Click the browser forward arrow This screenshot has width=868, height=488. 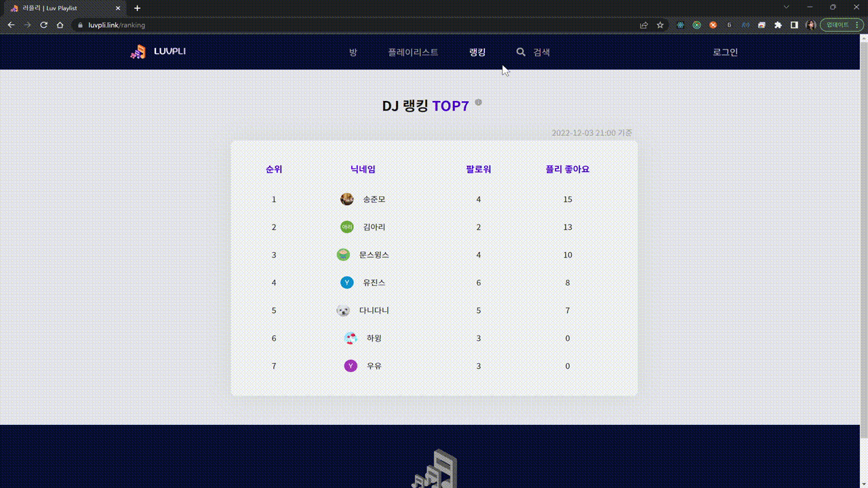(x=27, y=25)
